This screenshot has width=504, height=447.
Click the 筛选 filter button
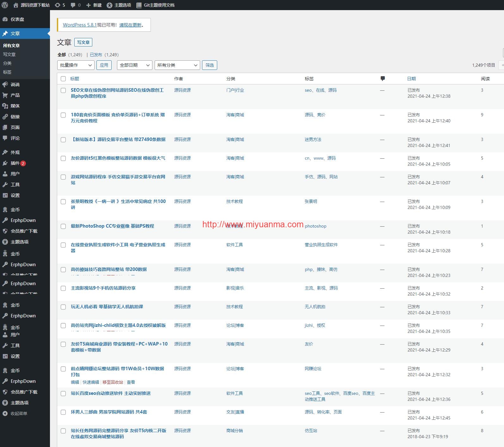tap(210, 65)
